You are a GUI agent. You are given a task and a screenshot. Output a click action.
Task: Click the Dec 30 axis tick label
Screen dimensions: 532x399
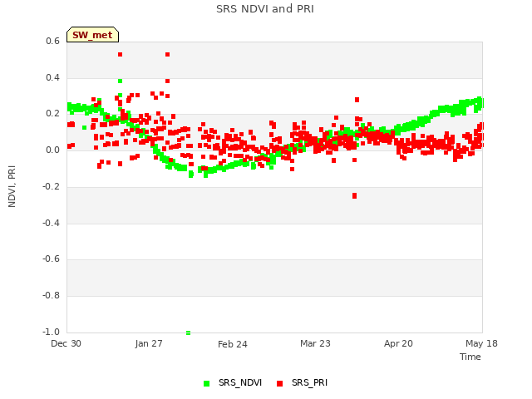coord(66,343)
